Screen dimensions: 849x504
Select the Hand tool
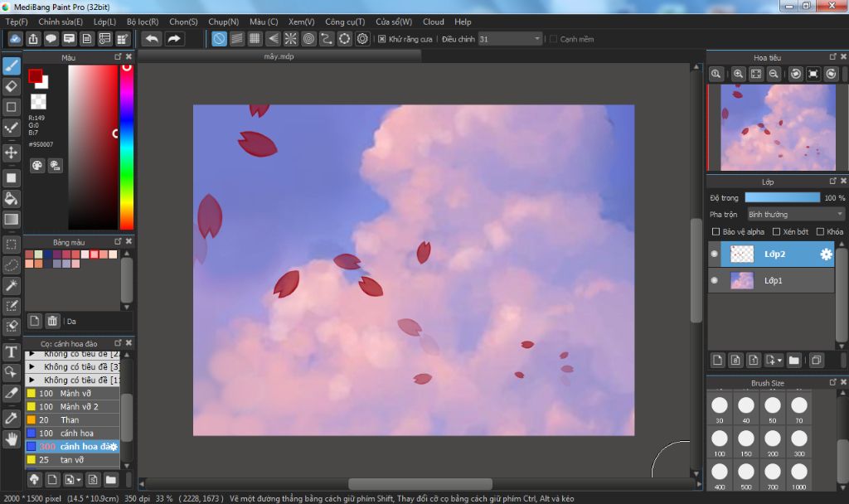click(x=12, y=439)
